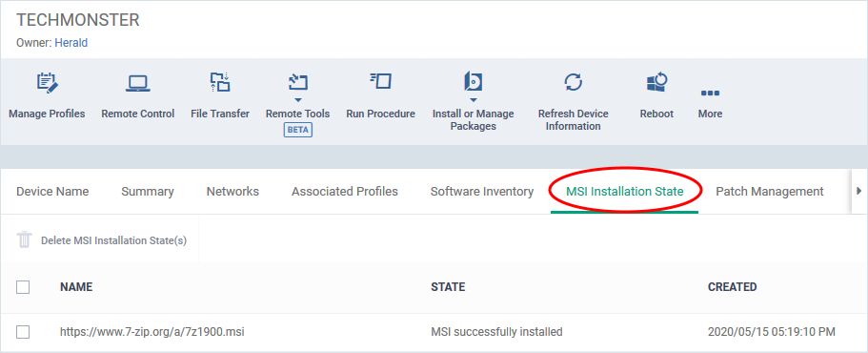Image resolution: width=868 pixels, height=353 pixels.
Task: Open the More options dots icon
Action: (710, 93)
